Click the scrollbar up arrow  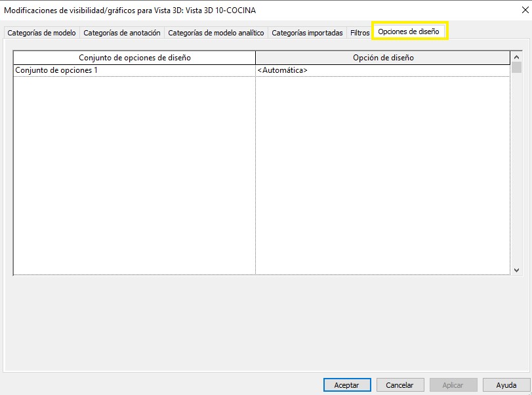coord(516,57)
